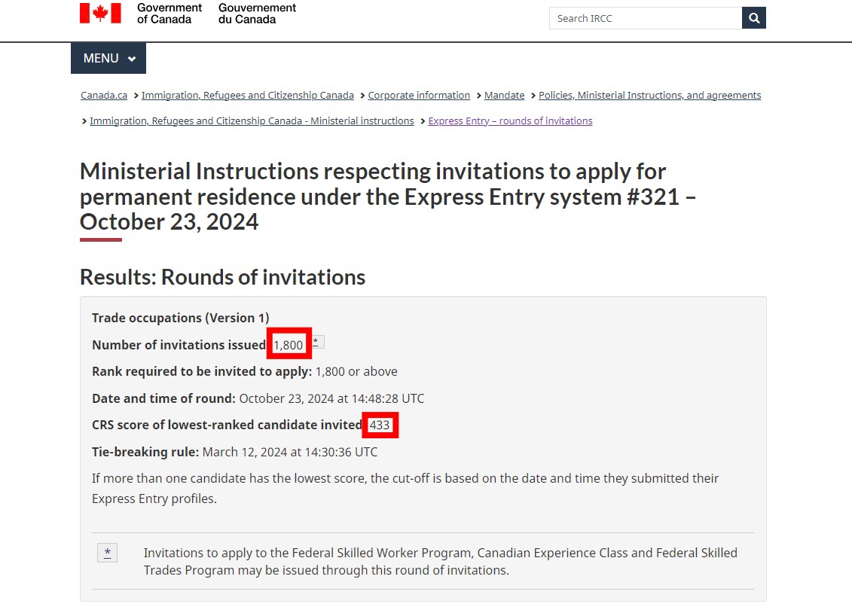Viewport: 852px width, 616px height.
Task: Click the chevron arrow on MENU button
Action: click(132, 59)
